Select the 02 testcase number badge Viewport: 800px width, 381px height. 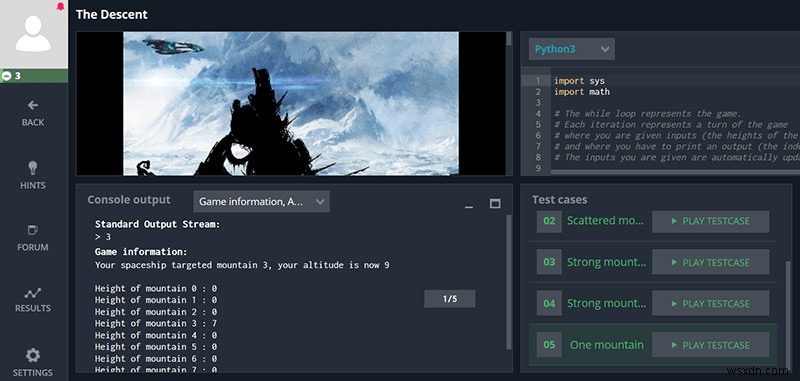[x=549, y=221]
